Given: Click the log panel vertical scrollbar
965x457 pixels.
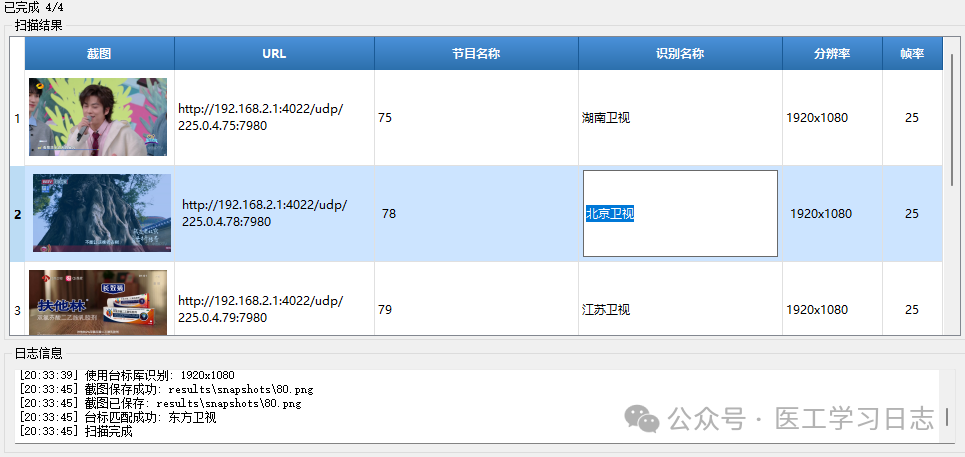Looking at the screenshot, I should (x=947, y=416).
